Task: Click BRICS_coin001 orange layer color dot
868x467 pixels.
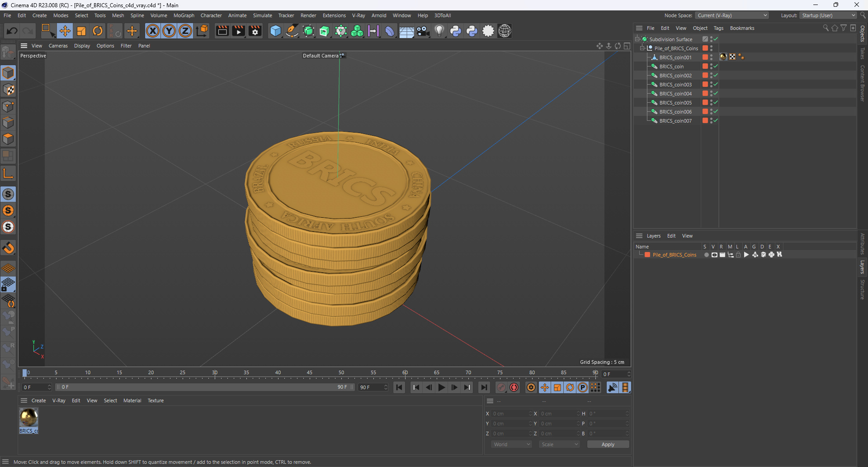Action: 705,57
